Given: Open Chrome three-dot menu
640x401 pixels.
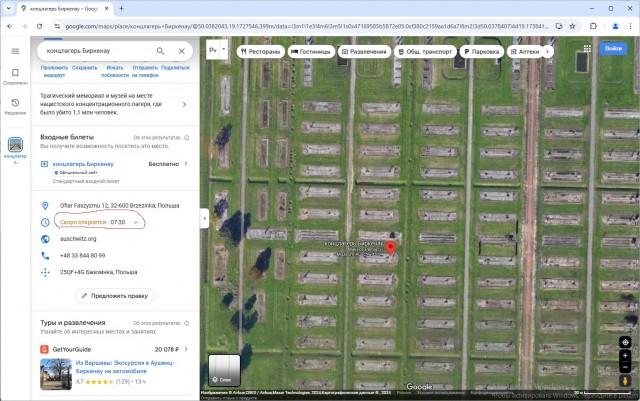Looking at the screenshot, I should click(x=630, y=26).
